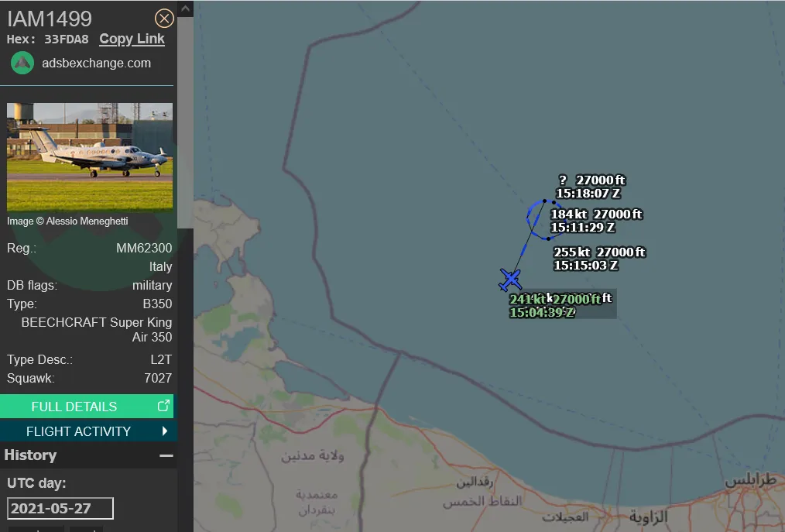Click the Image © Alessio Meneghetti credit
The image size is (785, 532).
click(x=67, y=221)
